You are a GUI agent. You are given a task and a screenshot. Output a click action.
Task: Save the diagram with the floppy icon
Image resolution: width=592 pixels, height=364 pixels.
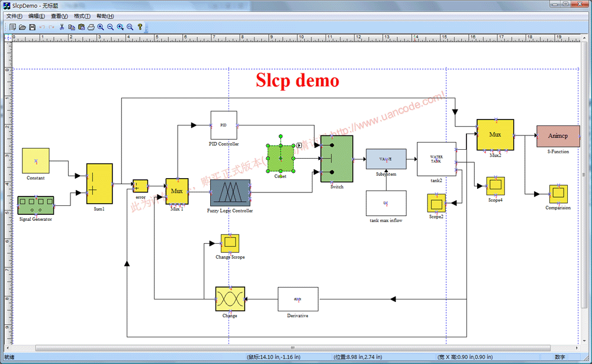tap(32, 27)
